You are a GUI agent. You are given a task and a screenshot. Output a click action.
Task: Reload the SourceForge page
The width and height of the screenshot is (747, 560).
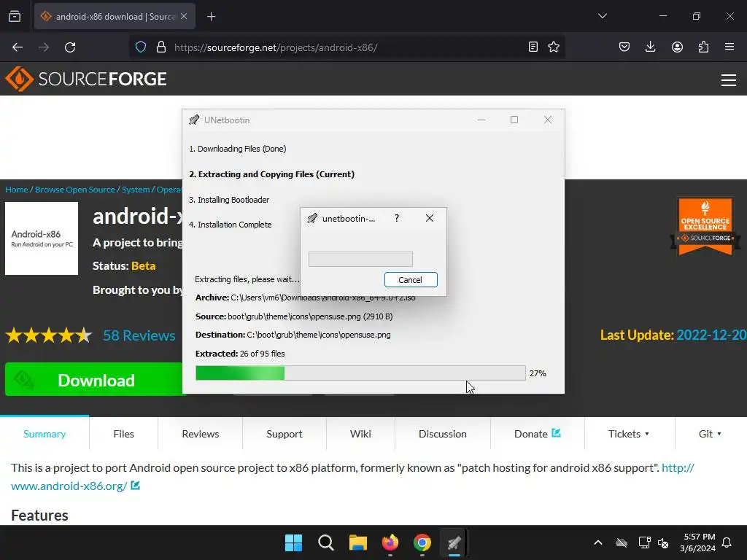(x=70, y=47)
